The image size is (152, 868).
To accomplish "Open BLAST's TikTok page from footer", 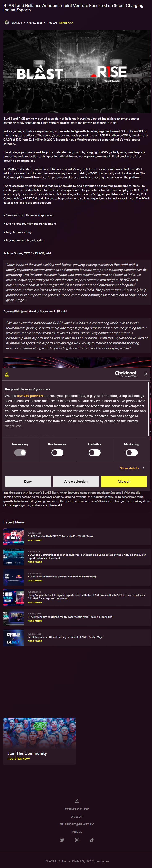I will click(92, 840).
